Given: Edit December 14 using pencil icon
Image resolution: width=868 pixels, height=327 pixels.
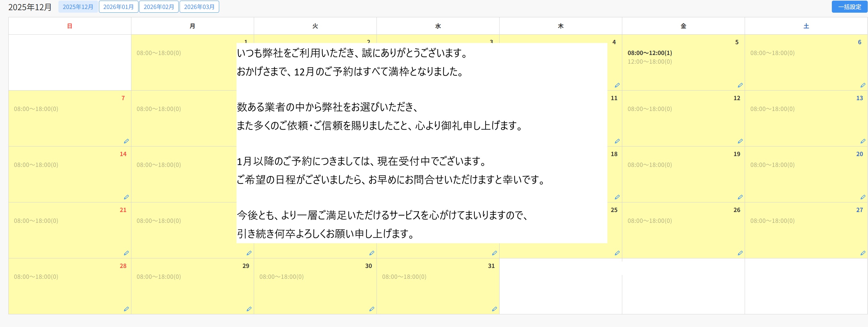Looking at the screenshot, I should (x=126, y=197).
